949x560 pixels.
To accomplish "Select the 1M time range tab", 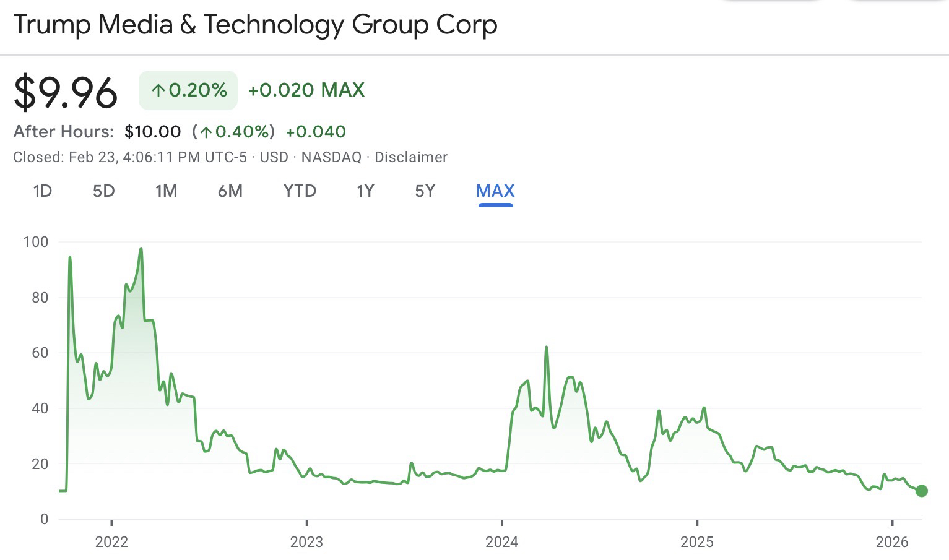I will [166, 191].
